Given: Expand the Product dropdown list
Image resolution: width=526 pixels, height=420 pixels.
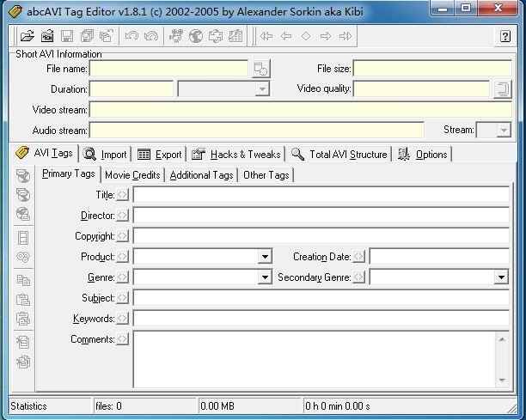Looking at the screenshot, I should tap(265, 257).
